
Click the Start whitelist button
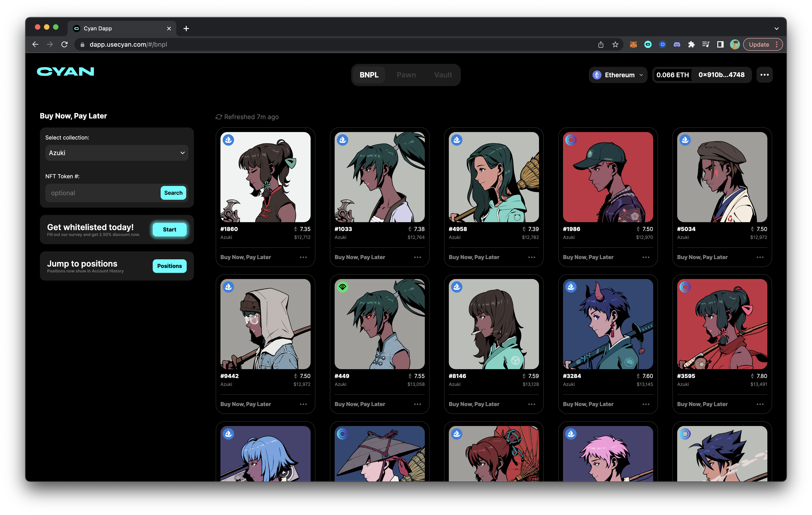[x=169, y=229]
